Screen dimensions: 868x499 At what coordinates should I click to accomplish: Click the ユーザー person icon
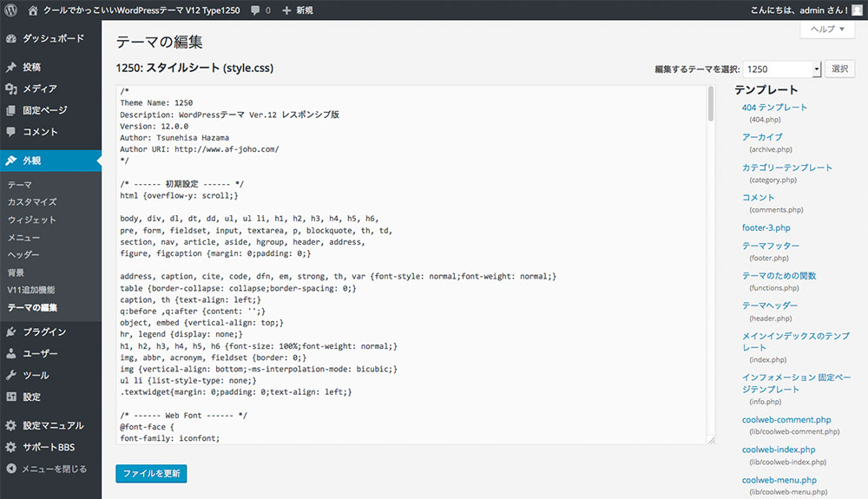click(11, 353)
